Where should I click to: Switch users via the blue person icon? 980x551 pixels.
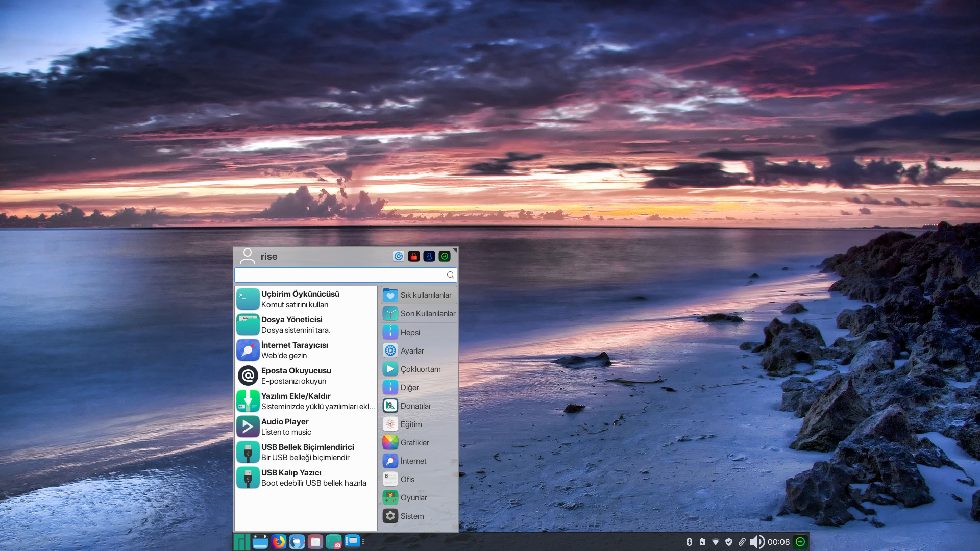(x=429, y=256)
